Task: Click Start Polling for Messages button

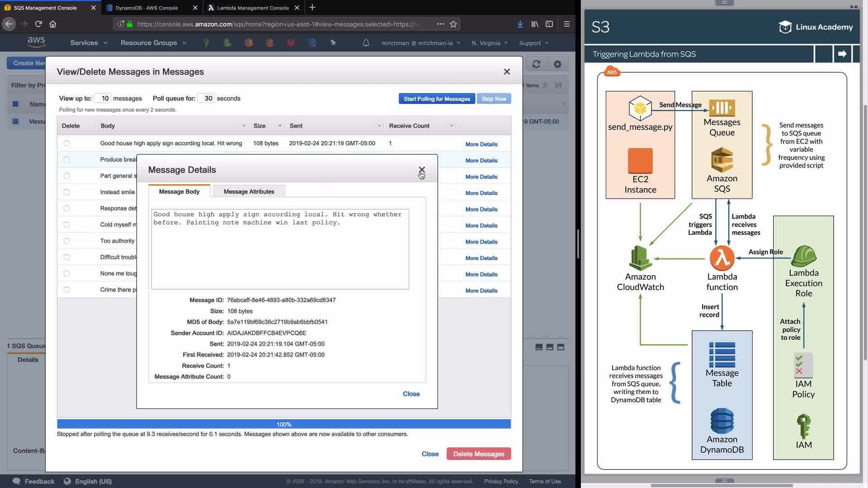Action: (x=436, y=99)
